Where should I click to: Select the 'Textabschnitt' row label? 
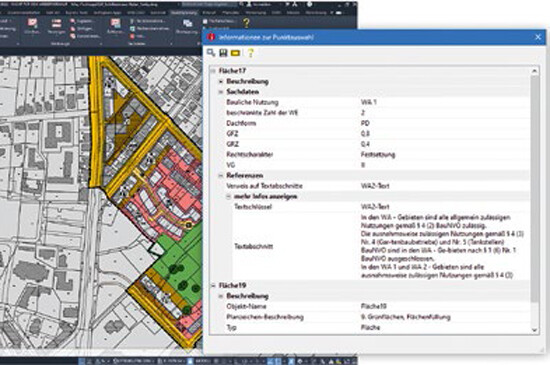click(254, 246)
